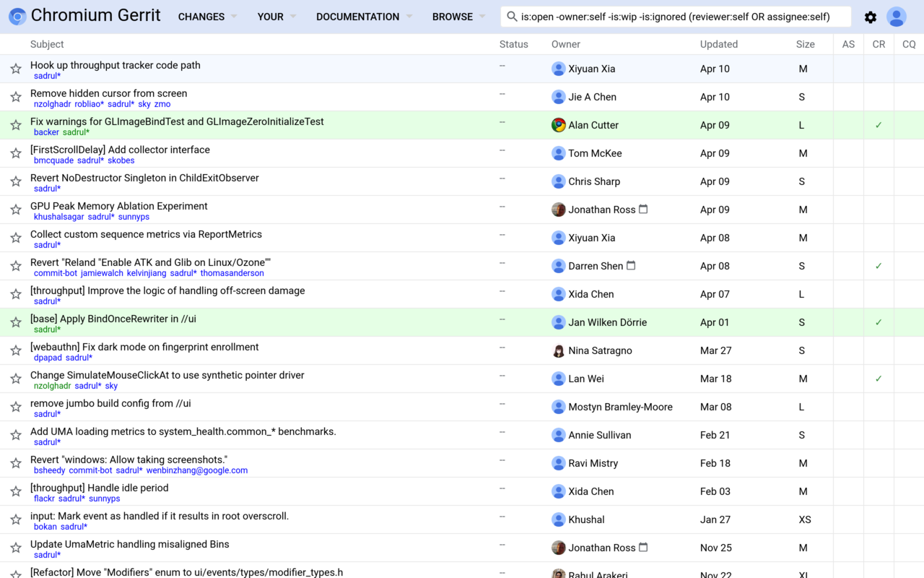Click the Chromium Gerrit title

click(x=96, y=16)
